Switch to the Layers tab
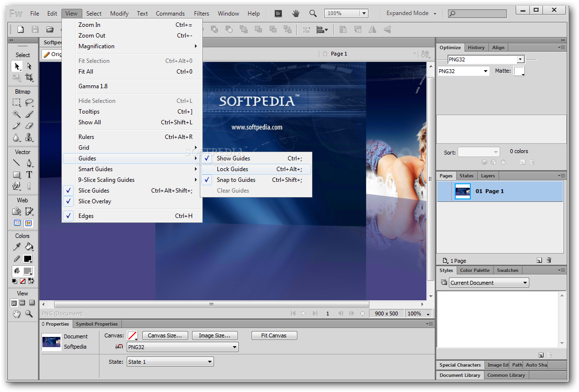Screen dimensions: 579x392 (488, 176)
